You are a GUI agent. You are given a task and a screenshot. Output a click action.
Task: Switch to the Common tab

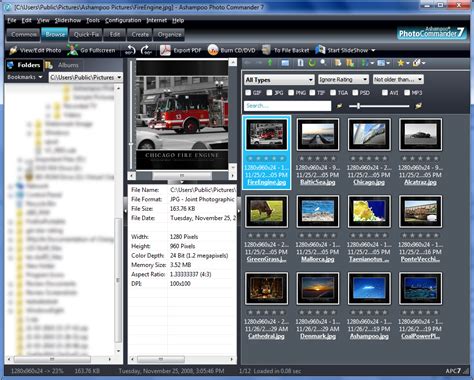[x=23, y=34]
